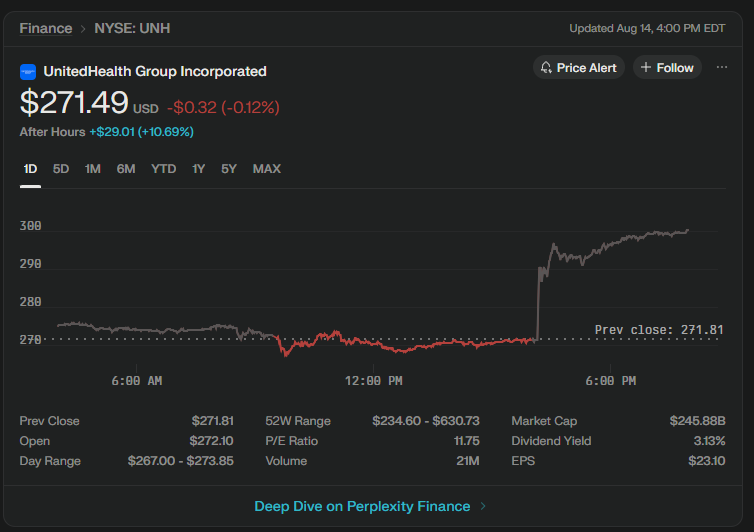Viewport: 754px width, 532px height.
Task: Click the Prev close: 271.81 chart label
Action: click(x=659, y=330)
